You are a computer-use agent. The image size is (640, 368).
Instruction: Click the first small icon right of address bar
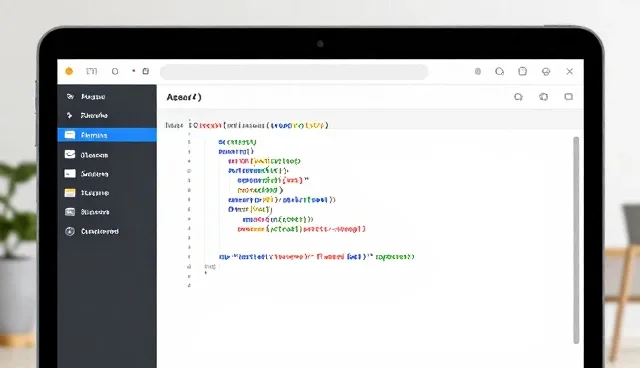click(x=478, y=71)
